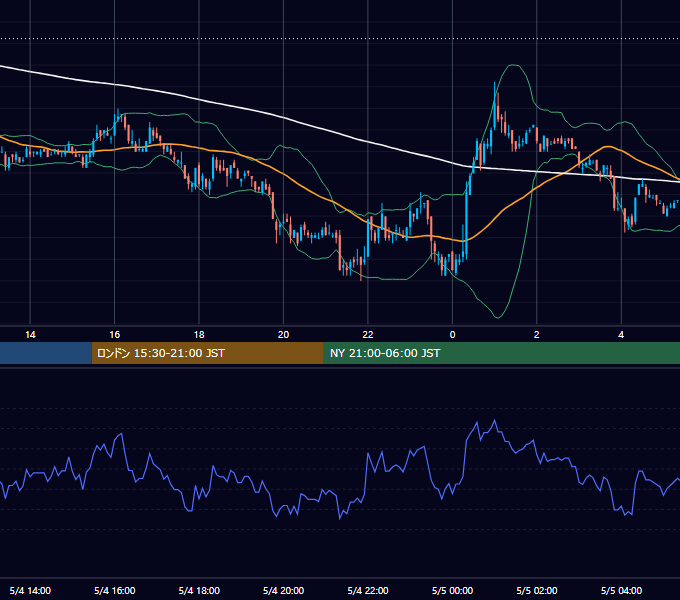Click the 5/5 00:00 date label
Screen dimensions: 680x600
click(x=452, y=590)
